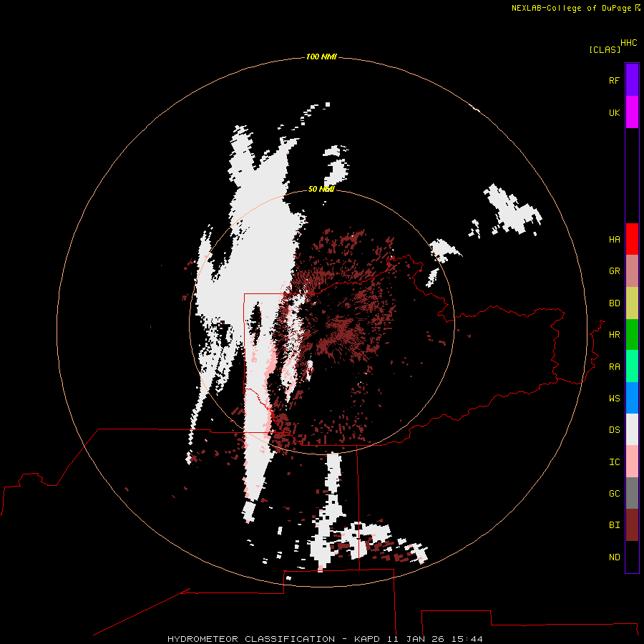The height and width of the screenshot is (644, 644).
Task: Click the HA red legend swatch
Action: (x=632, y=239)
